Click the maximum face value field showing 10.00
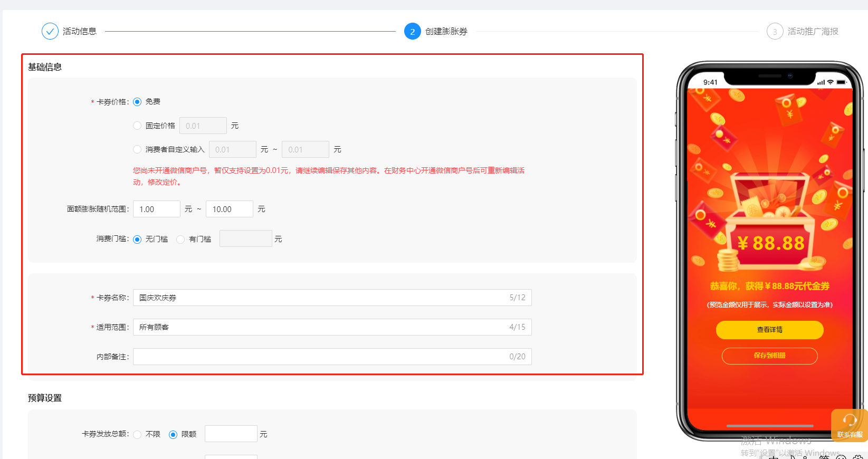The height and width of the screenshot is (459, 868). [229, 209]
